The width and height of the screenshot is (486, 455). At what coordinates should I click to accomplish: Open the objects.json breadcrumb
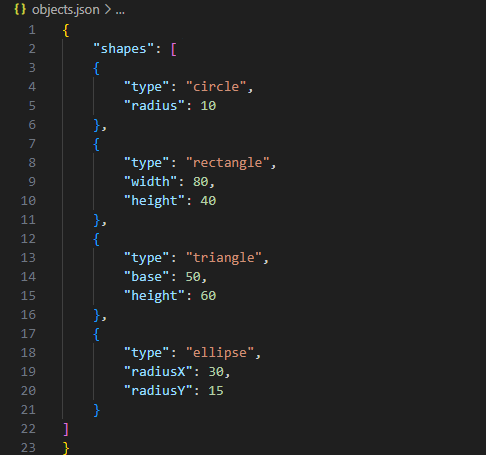[66, 10]
